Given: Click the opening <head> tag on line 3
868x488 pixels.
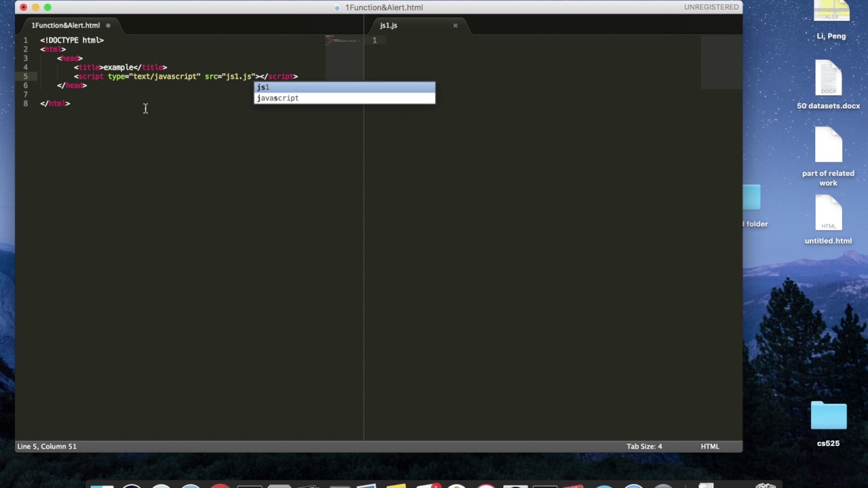Looking at the screenshot, I should pos(70,58).
